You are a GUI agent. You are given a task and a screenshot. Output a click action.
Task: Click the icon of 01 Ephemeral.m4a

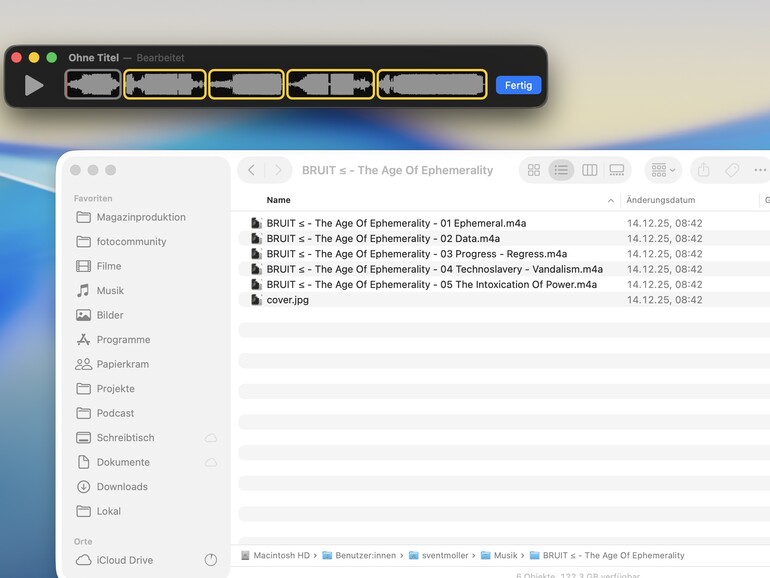coord(256,223)
